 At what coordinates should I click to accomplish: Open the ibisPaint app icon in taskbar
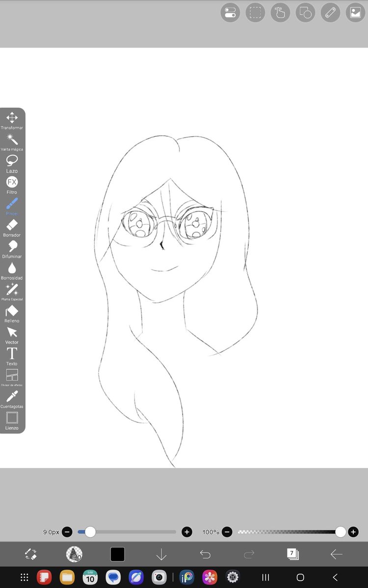(x=187, y=577)
